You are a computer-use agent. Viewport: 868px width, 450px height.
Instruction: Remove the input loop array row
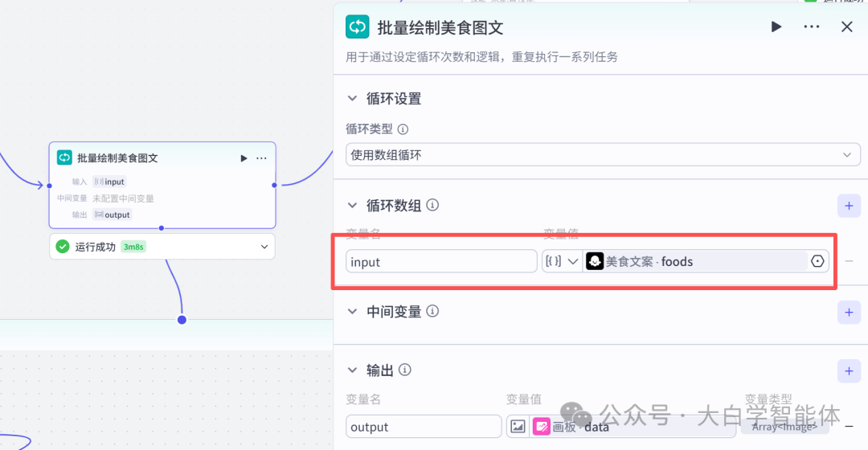pyautogui.click(x=849, y=261)
